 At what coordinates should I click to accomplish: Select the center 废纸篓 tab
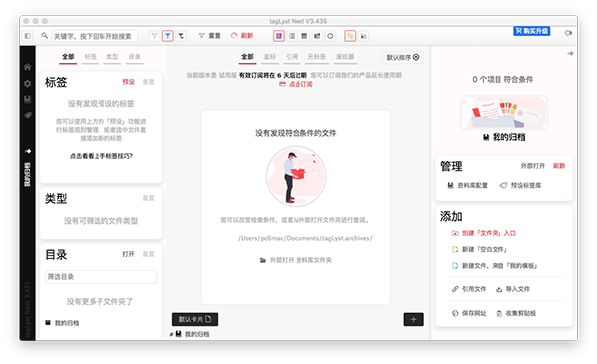345,57
